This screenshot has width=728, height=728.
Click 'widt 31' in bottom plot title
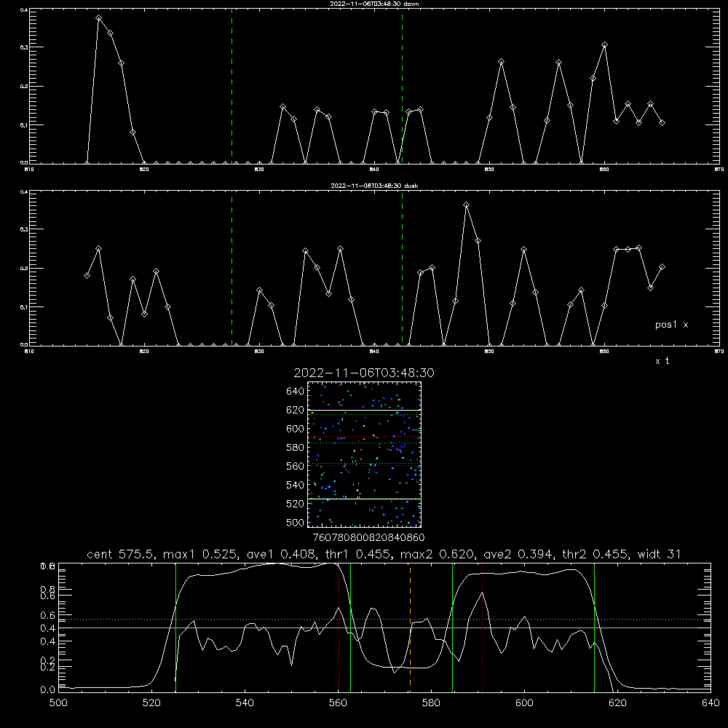click(659, 554)
